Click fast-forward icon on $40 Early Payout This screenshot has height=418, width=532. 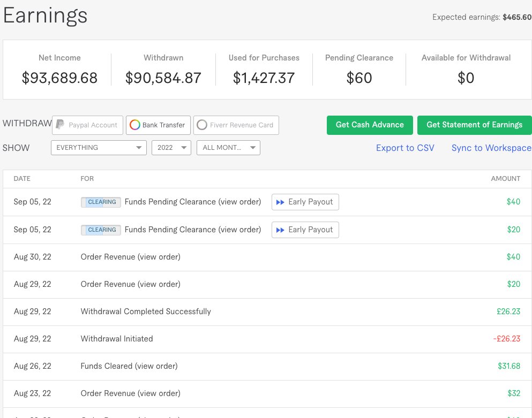[x=280, y=202]
